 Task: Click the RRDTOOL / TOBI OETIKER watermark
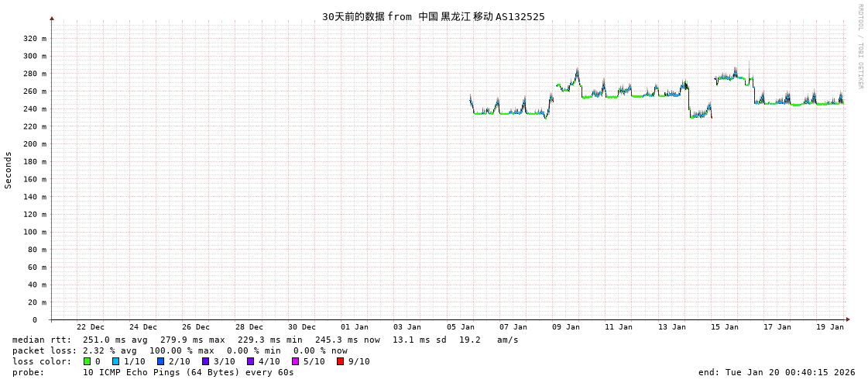point(859,47)
